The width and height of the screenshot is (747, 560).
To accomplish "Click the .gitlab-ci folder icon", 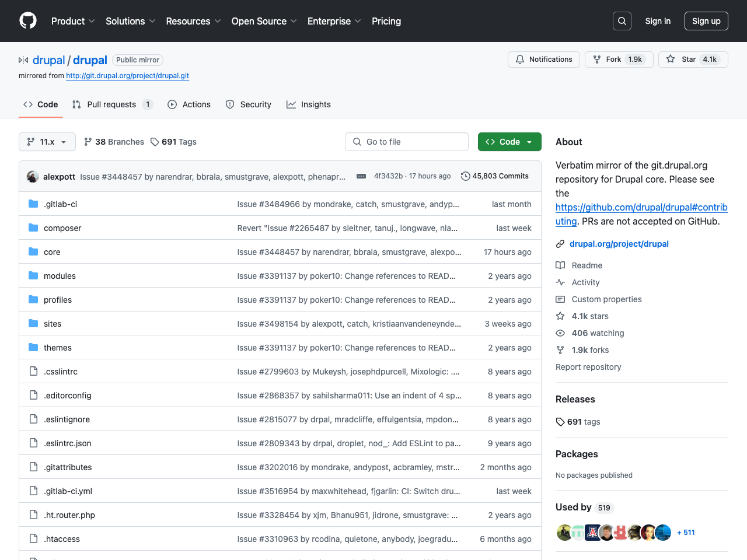I will [33, 204].
